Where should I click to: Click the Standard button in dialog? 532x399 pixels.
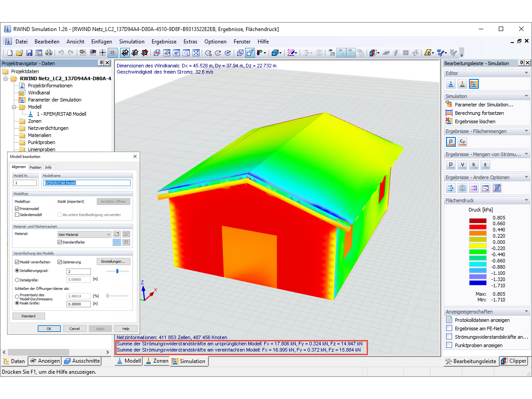[x=28, y=316]
